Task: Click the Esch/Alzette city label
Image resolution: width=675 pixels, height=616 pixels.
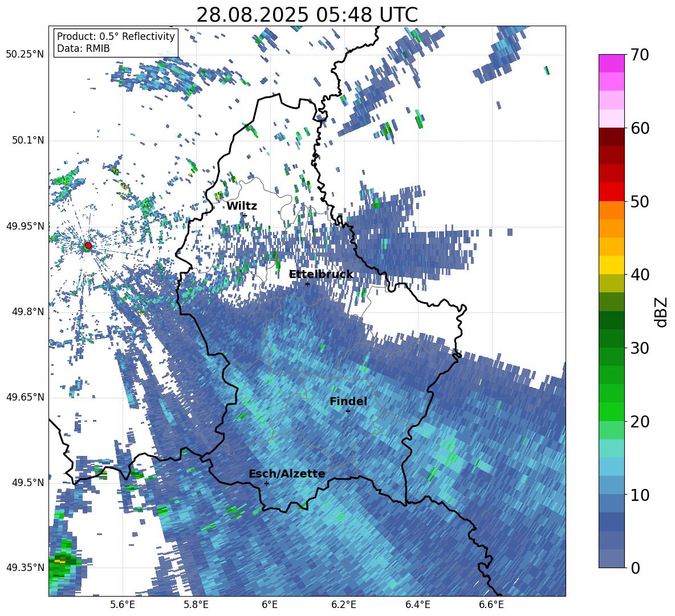Action: click(287, 474)
